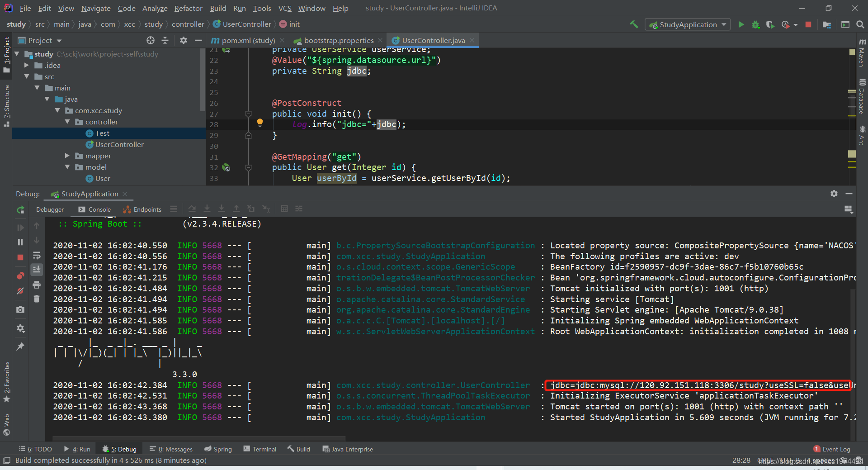Image resolution: width=868 pixels, height=470 pixels.
Task: Switch to Debugger tab
Action: coord(50,209)
